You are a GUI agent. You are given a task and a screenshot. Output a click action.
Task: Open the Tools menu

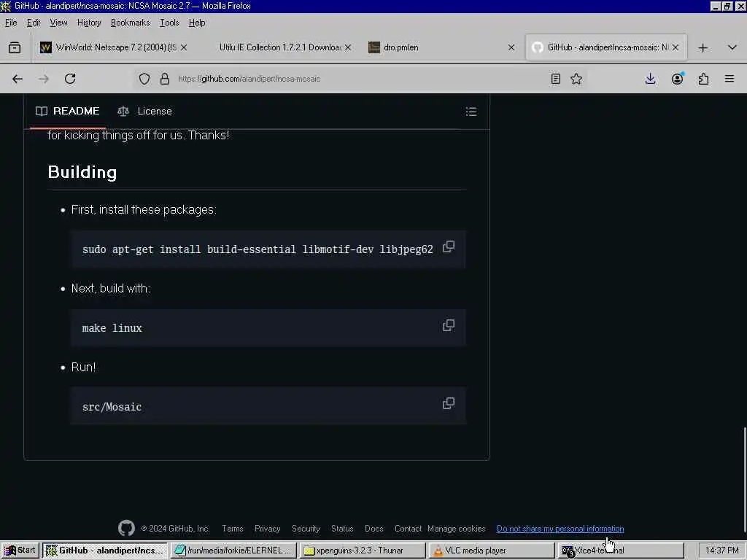coord(169,23)
